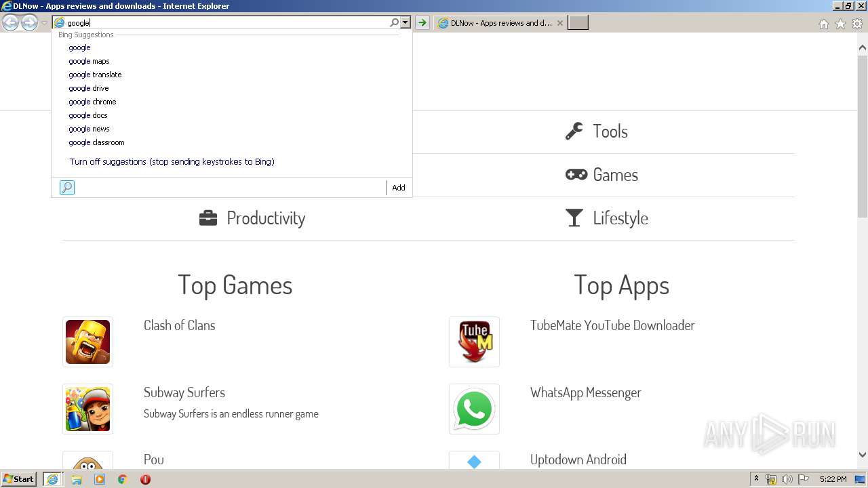Viewport: 868px width, 488px height.
Task: Click the green Go arrow button
Action: [422, 23]
